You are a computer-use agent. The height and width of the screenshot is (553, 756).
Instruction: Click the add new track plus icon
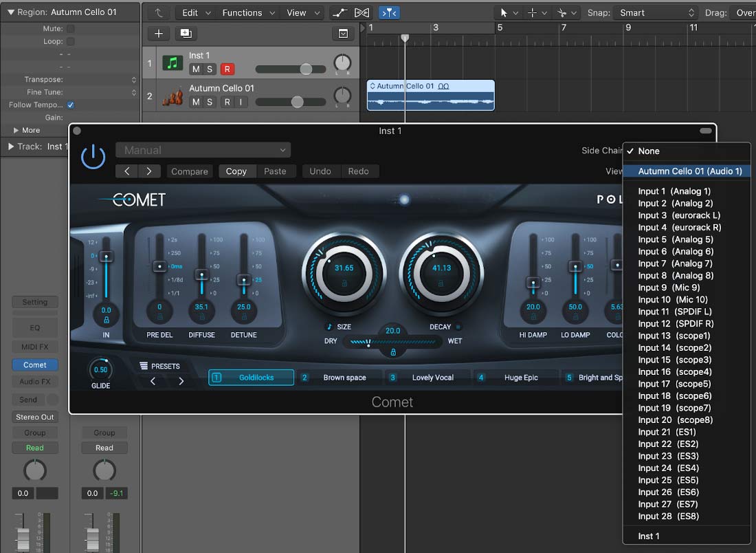[159, 33]
